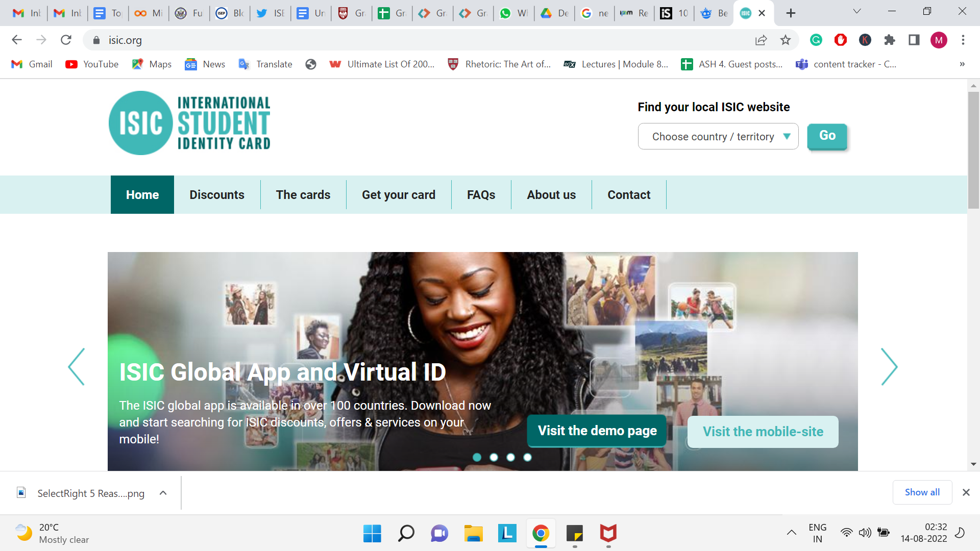Open the WhatsApp browser tab
The width and height of the screenshot is (980, 551).
[513, 13]
